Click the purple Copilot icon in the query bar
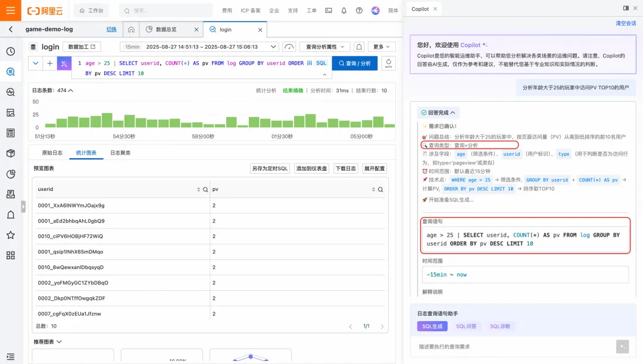Viewport: 643px width, 364px height. coord(64,64)
